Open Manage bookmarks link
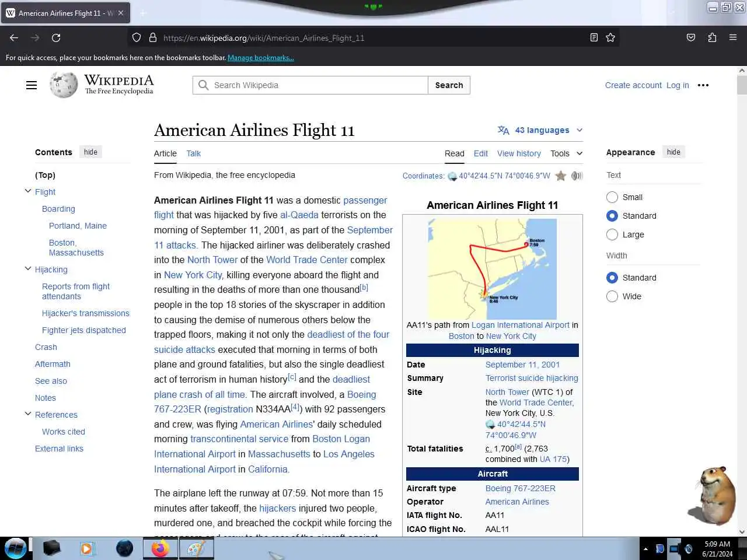Screen dimensions: 747x560 [261, 58]
